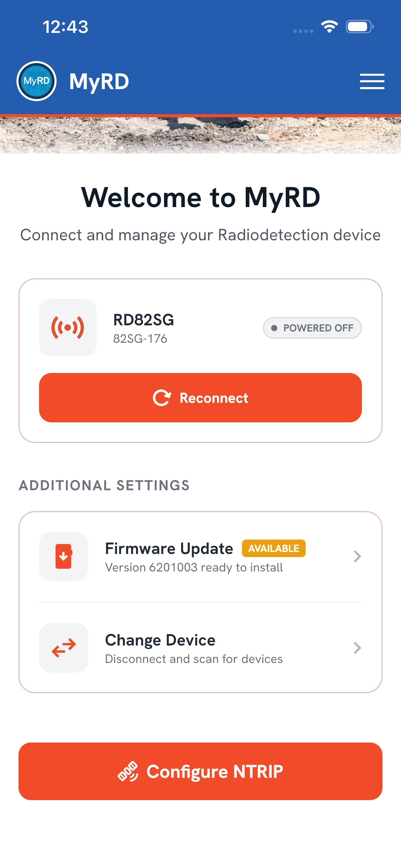Open the hamburger menu
The image size is (401, 868).
pos(372,81)
